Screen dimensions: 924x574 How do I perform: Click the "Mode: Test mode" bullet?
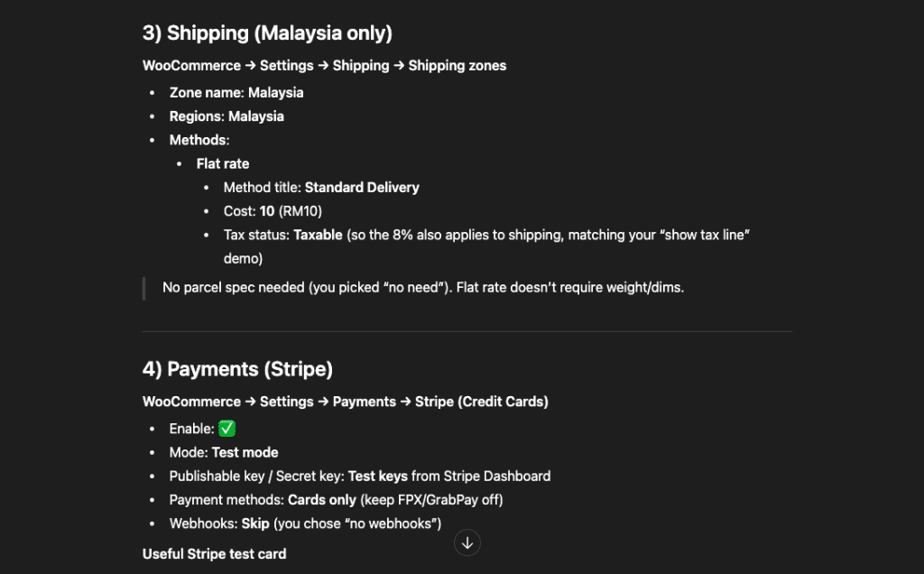click(x=224, y=452)
